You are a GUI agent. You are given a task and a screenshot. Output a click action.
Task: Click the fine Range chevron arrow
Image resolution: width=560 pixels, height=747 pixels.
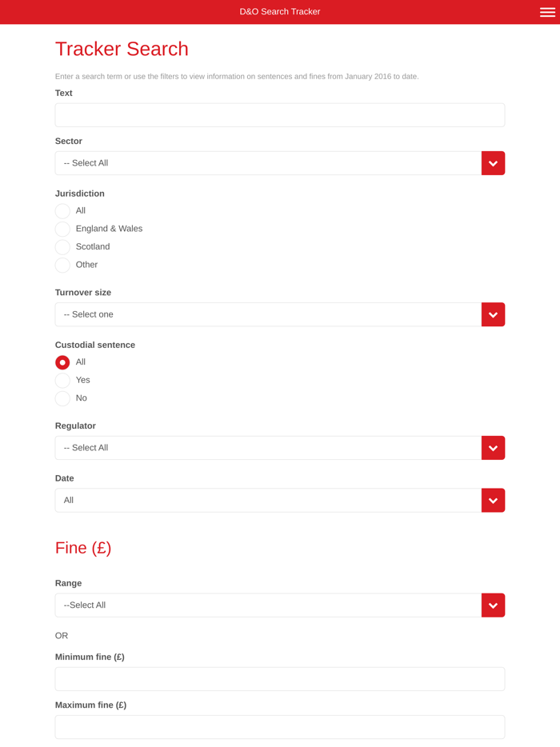(x=493, y=605)
